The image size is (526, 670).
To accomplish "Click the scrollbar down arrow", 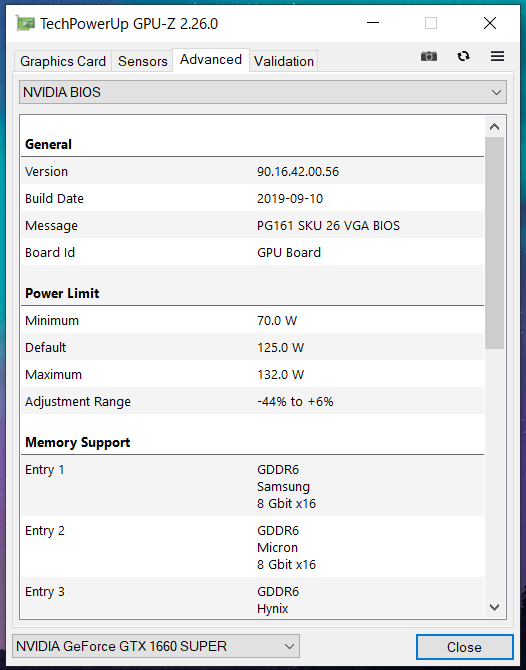I will [495, 607].
